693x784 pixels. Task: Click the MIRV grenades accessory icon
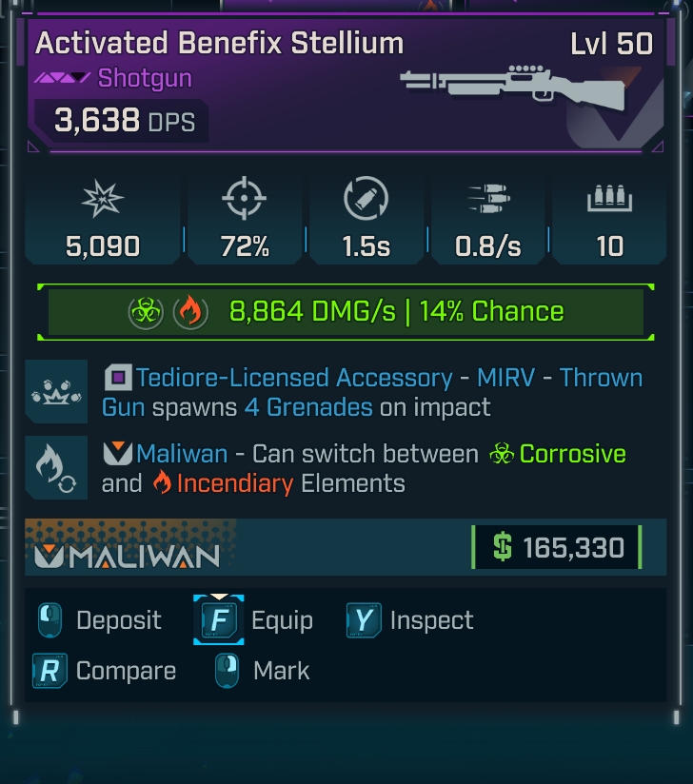[56, 391]
